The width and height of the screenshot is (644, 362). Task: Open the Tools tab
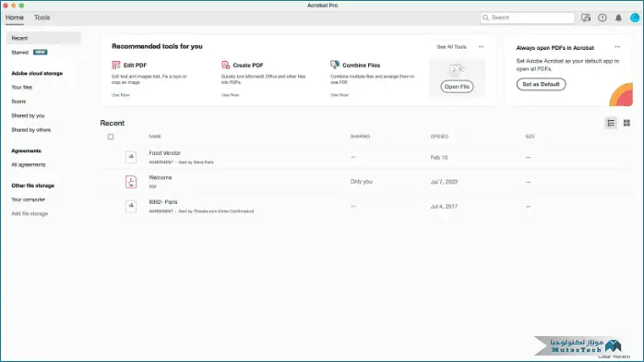42,18
